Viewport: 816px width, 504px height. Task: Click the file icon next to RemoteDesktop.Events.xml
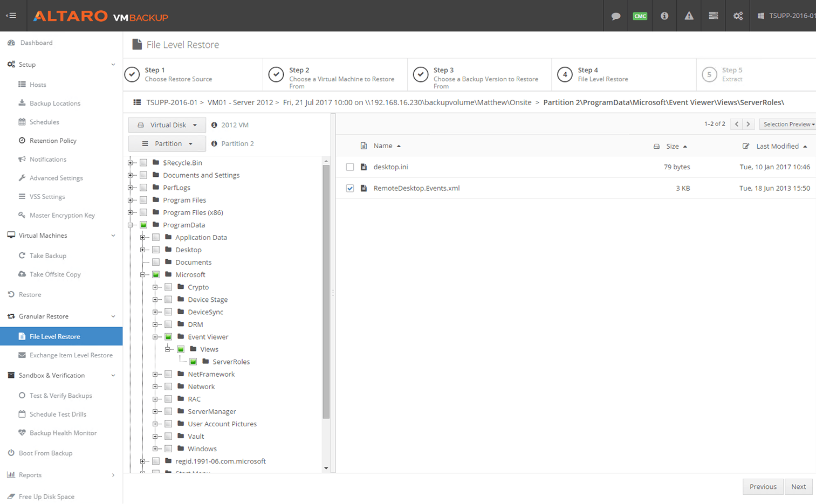364,188
